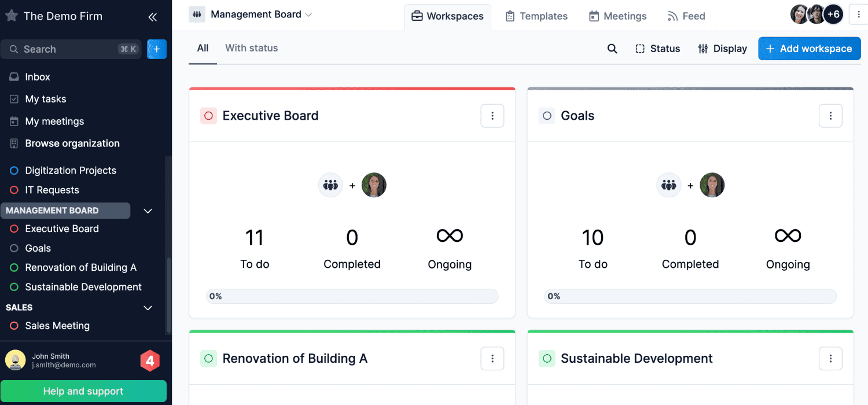This screenshot has height=405, width=868.
Task: Click the Executive Board 0% progress bar
Action: [x=352, y=296]
